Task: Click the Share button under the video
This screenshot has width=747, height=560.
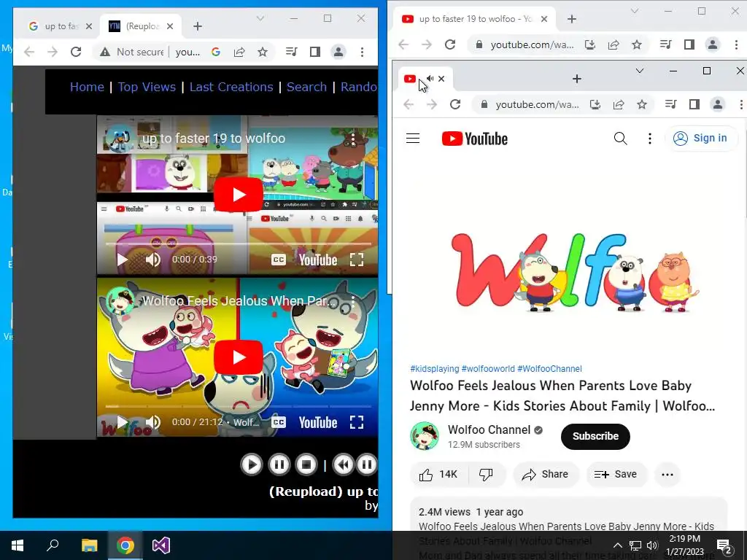Action: (546, 474)
